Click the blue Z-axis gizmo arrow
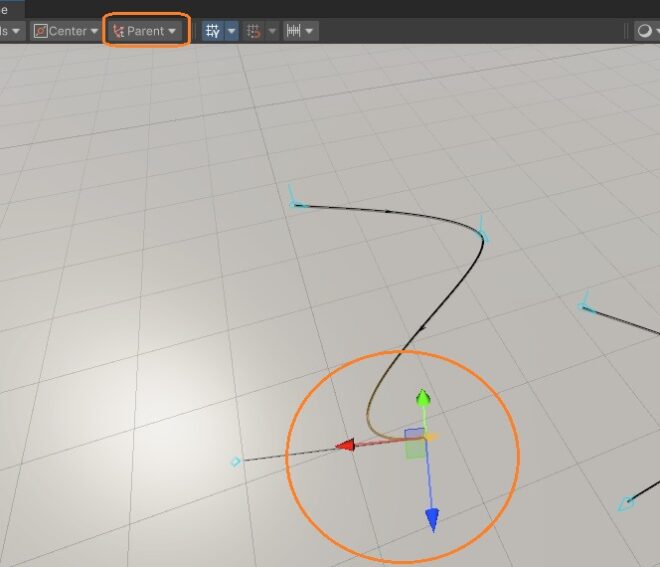This screenshot has width=660, height=567. click(x=433, y=520)
